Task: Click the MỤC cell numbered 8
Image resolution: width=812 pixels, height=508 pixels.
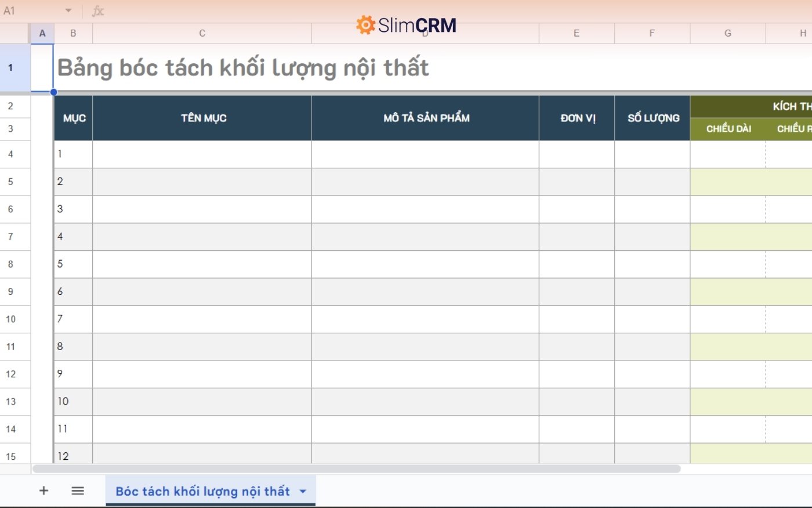Action: pyautogui.click(x=74, y=347)
